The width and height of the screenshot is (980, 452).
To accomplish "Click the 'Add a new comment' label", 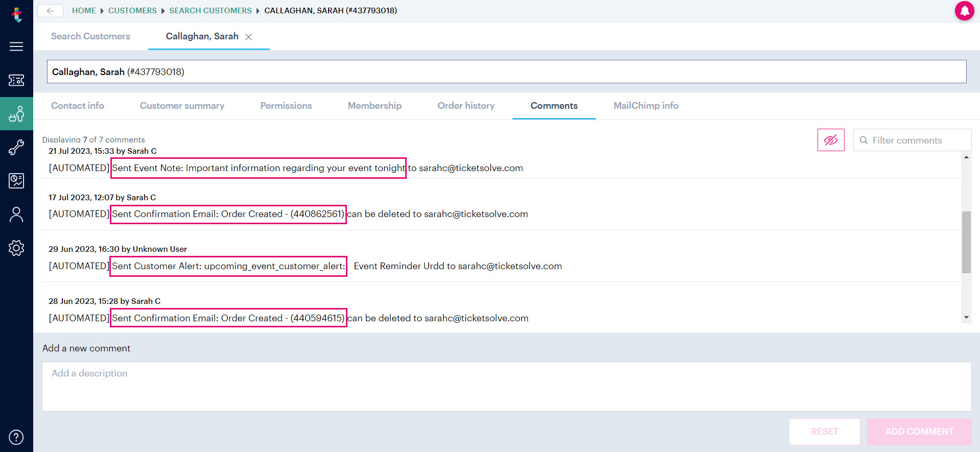I will (x=86, y=348).
